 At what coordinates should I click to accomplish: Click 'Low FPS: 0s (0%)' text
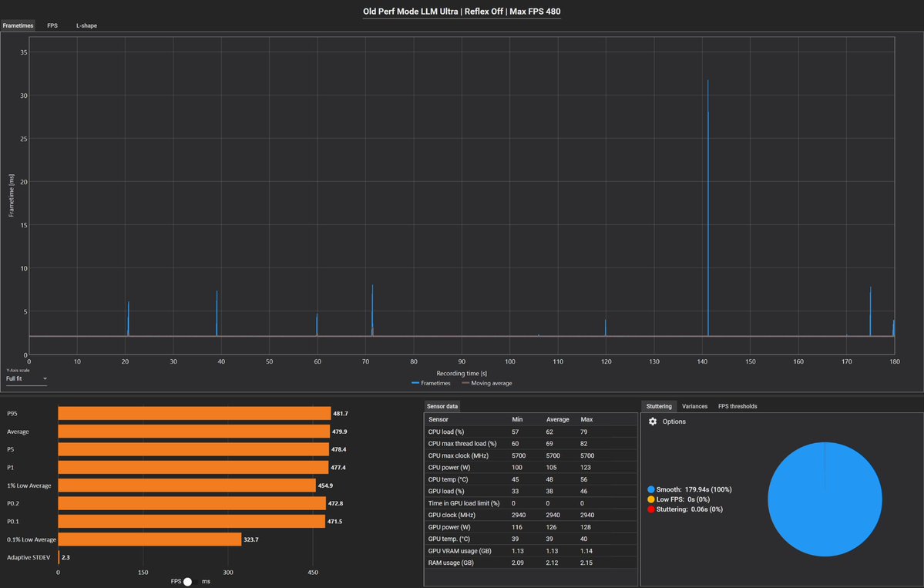(x=683, y=499)
